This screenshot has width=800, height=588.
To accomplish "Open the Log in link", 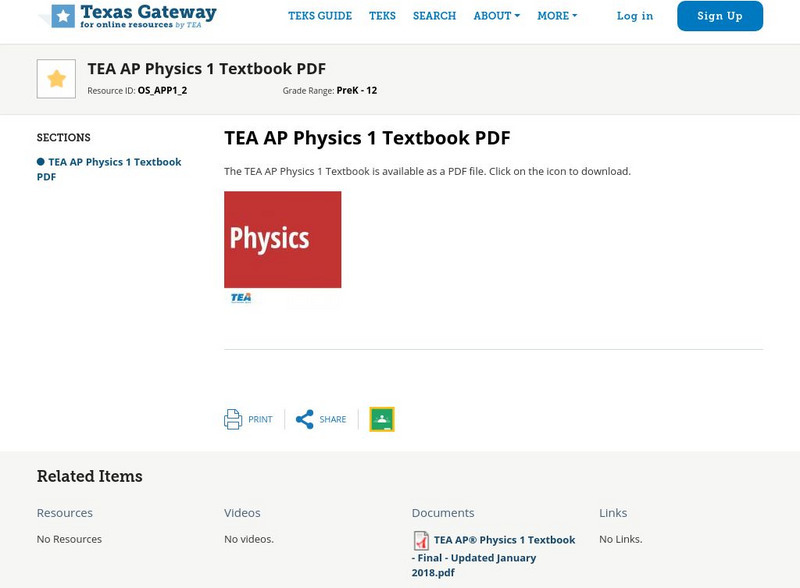I will coord(634,16).
